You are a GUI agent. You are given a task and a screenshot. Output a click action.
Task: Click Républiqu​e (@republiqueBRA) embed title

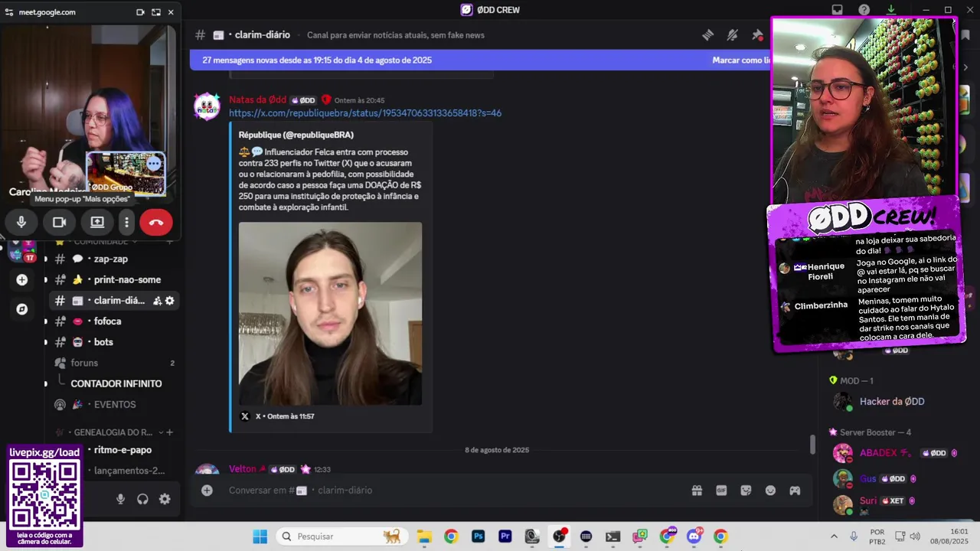point(296,135)
